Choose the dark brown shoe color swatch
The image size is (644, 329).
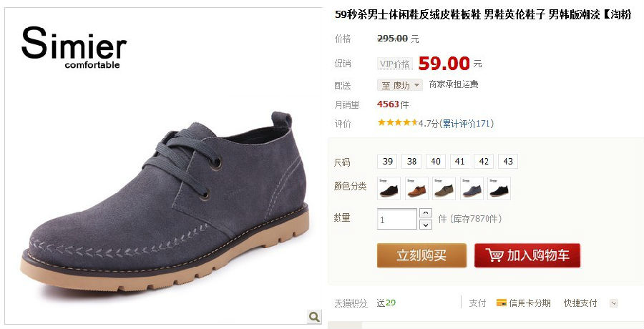pyautogui.click(x=389, y=189)
